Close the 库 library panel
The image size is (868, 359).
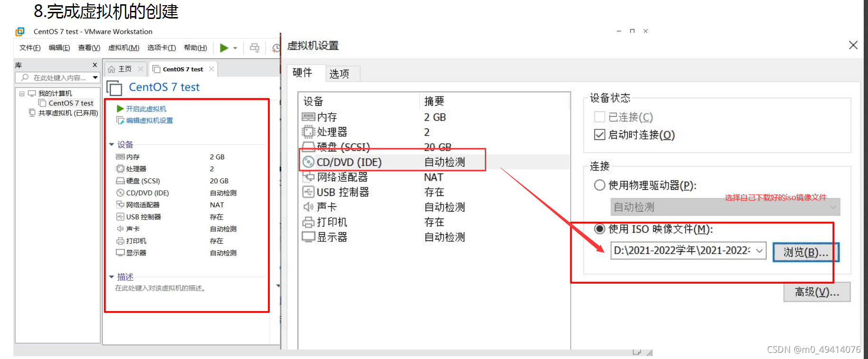click(x=94, y=65)
